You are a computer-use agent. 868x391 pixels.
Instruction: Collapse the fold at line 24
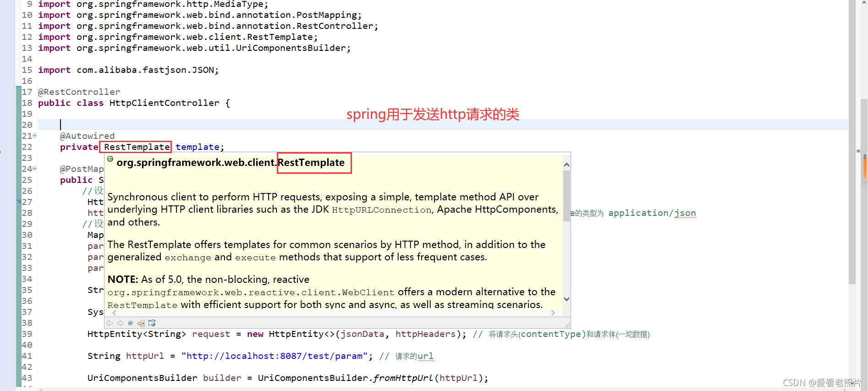click(35, 169)
